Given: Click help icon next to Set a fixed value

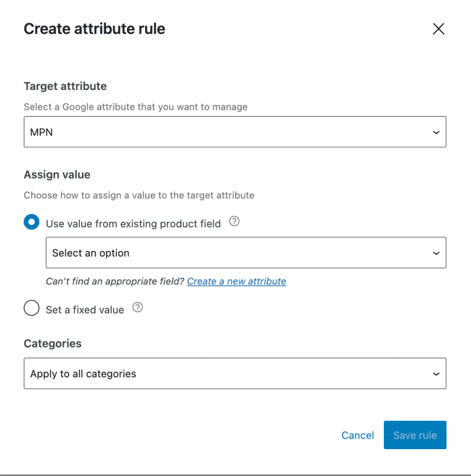Looking at the screenshot, I should (137, 308).
